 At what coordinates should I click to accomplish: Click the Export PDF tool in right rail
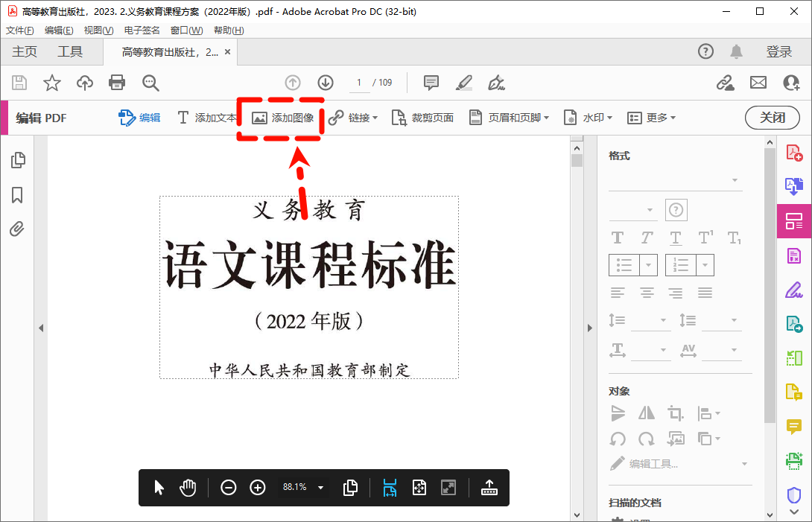794,186
